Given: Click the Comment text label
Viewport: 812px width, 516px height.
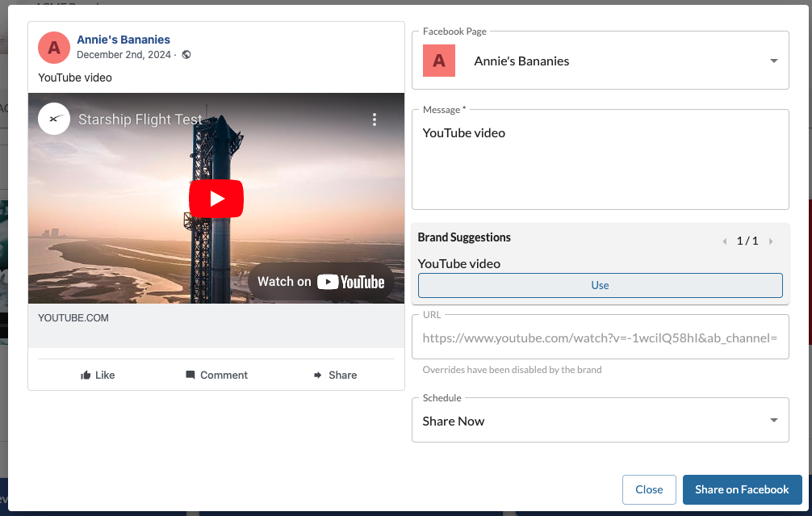Looking at the screenshot, I should (224, 375).
